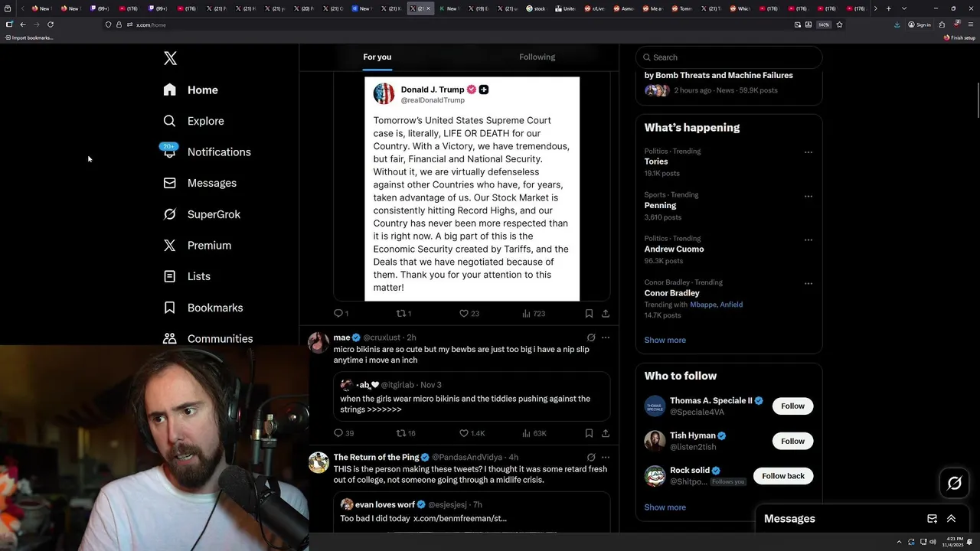Bookmark the Trump screenshot post

pos(589,313)
